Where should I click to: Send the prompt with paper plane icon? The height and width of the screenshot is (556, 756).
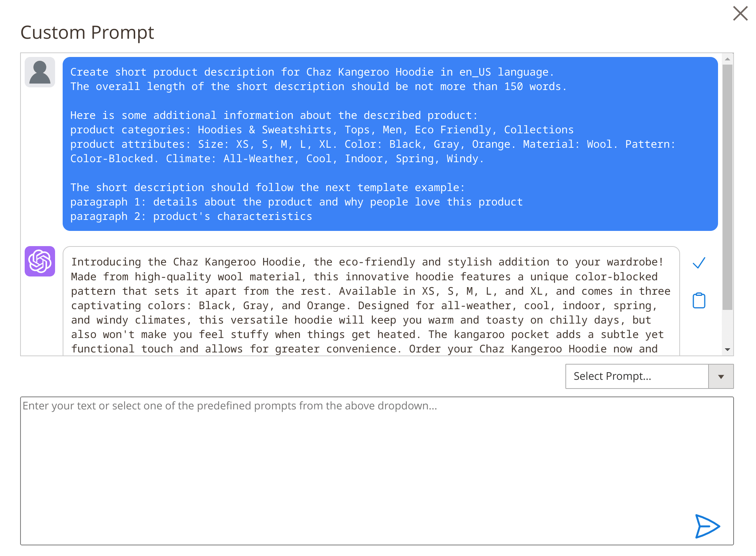click(707, 526)
